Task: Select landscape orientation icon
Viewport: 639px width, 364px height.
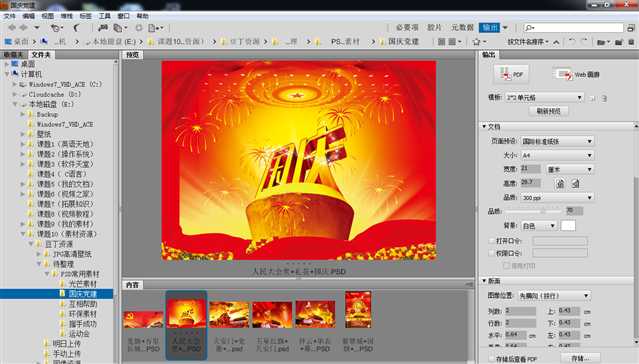Action: point(575,184)
